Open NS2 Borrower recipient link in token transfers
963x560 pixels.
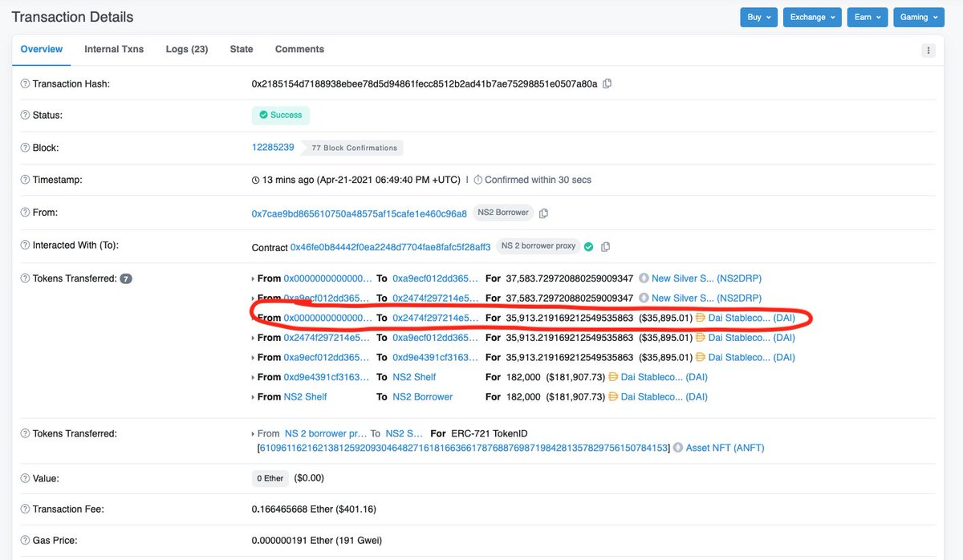pos(423,397)
